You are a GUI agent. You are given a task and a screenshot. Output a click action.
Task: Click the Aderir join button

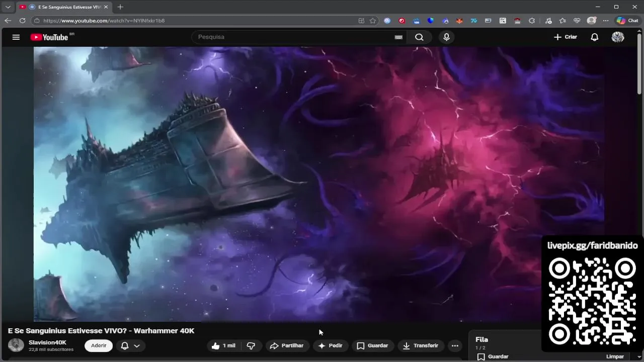99,346
